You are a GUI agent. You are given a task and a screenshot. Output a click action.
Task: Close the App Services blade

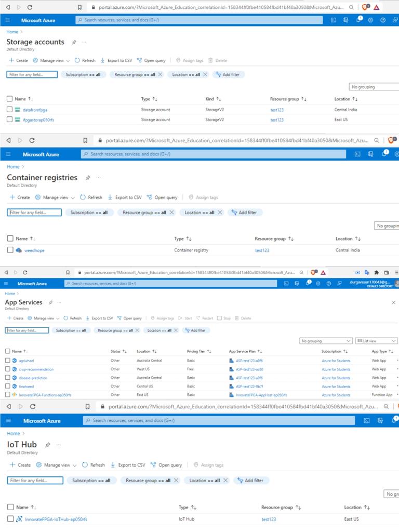pyautogui.click(x=394, y=302)
